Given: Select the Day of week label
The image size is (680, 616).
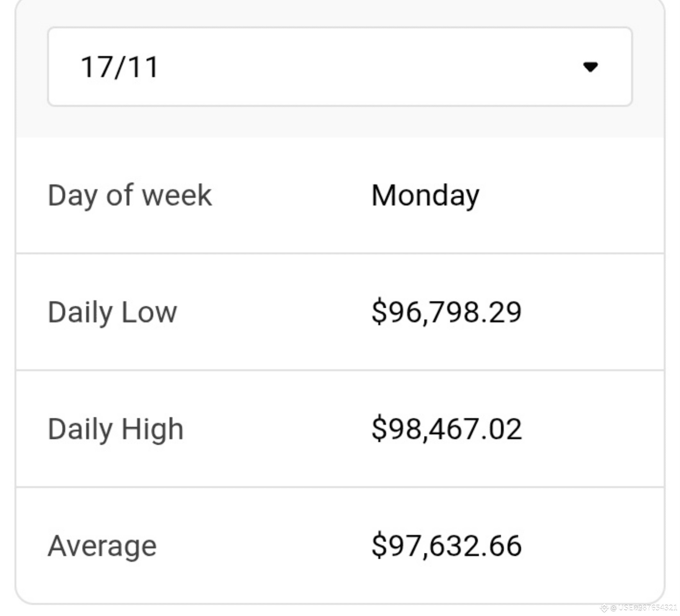Looking at the screenshot, I should tap(130, 196).
